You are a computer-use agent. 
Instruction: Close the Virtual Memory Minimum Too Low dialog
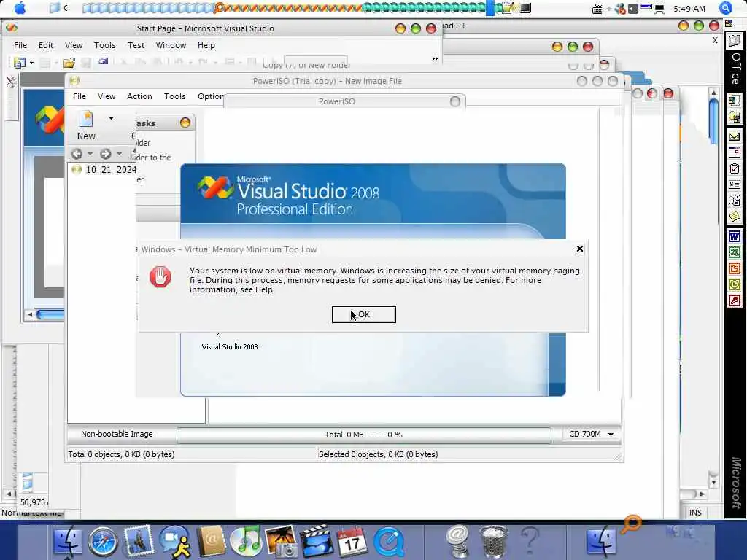pyautogui.click(x=580, y=249)
